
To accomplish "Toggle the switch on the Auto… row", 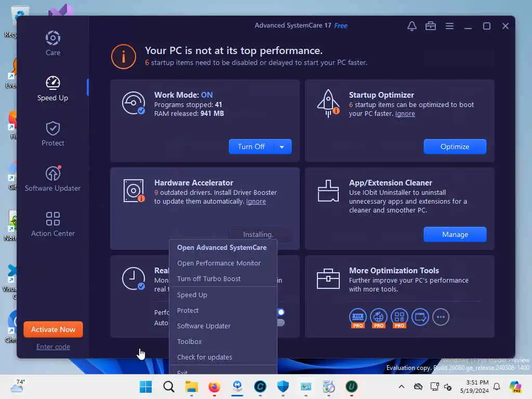I will point(281,322).
